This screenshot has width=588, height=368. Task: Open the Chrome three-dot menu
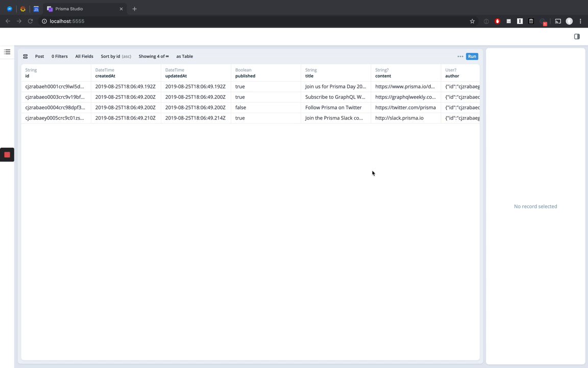tap(580, 21)
